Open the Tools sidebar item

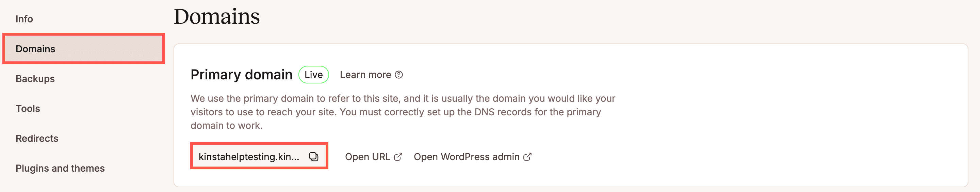coord(28,109)
